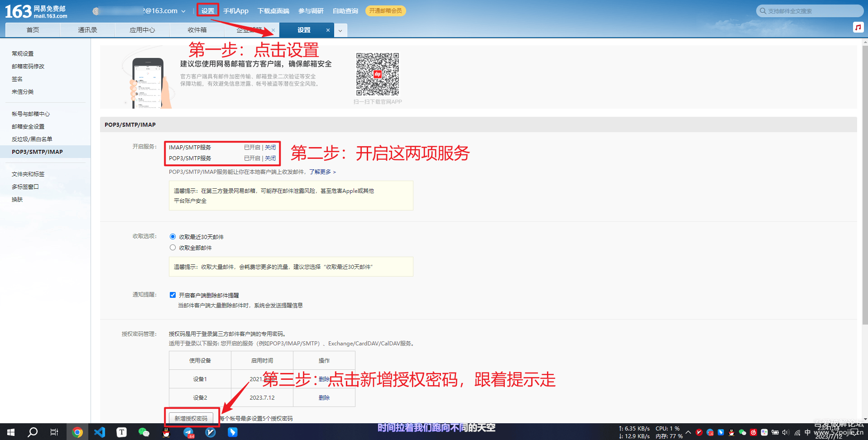The width and height of the screenshot is (868, 440).
Task: Open 参与调研 from the header
Action: point(311,11)
